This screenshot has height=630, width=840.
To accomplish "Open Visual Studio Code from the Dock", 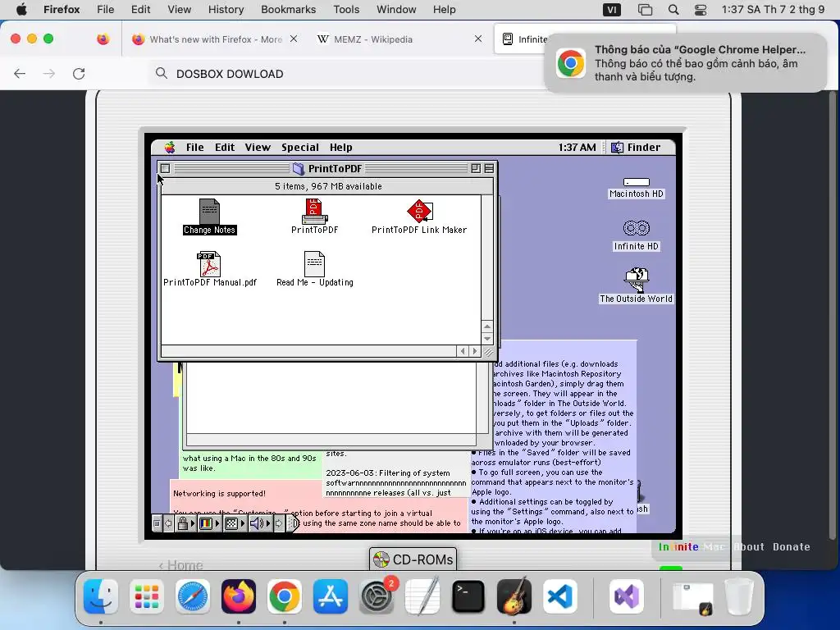I will (x=559, y=596).
